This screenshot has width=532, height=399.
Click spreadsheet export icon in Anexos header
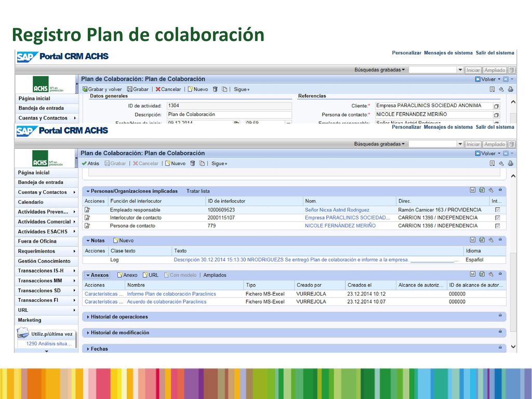tap(482, 274)
